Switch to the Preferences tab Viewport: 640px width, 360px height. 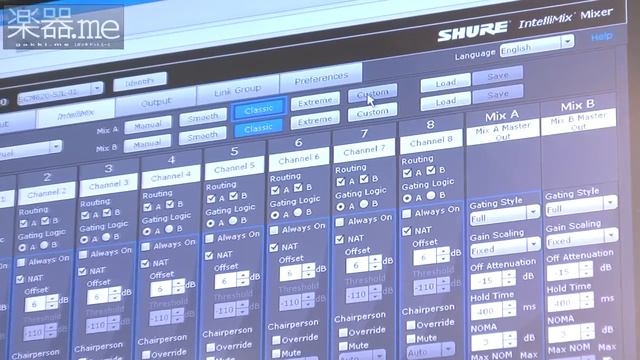click(x=321, y=78)
